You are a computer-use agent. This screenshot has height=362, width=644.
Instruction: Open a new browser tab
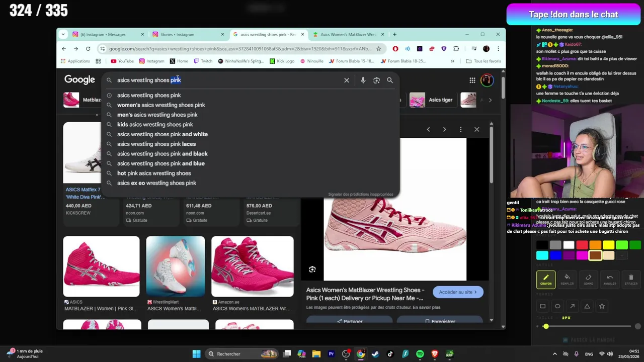pos(394,35)
